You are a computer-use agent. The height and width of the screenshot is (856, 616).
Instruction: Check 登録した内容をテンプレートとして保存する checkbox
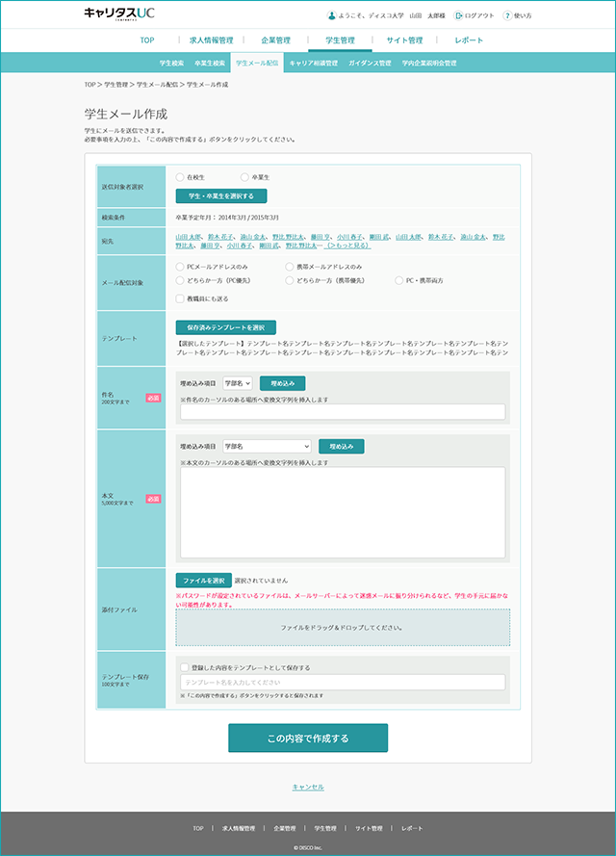click(x=185, y=667)
